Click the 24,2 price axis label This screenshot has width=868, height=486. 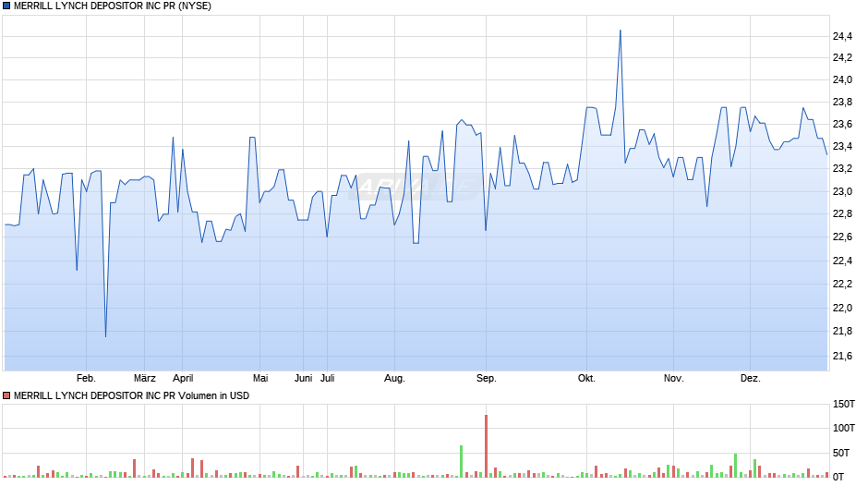pos(842,57)
